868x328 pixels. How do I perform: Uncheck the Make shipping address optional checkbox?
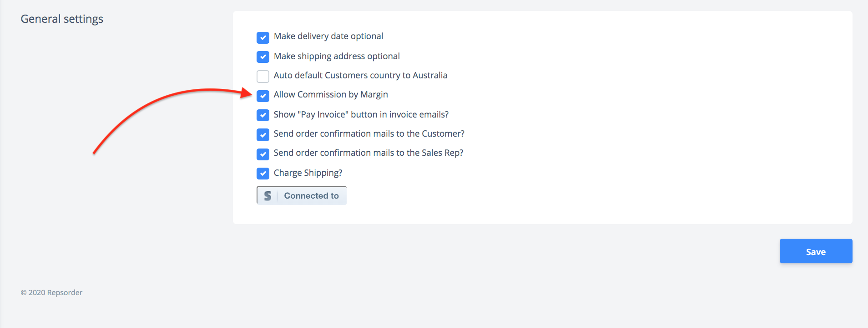tap(263, 57)
